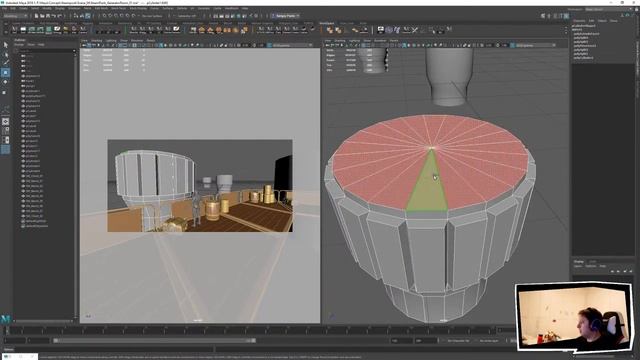The image size is (640, 360).
Task: Switch to four view layout
Action: coord(6,131)
